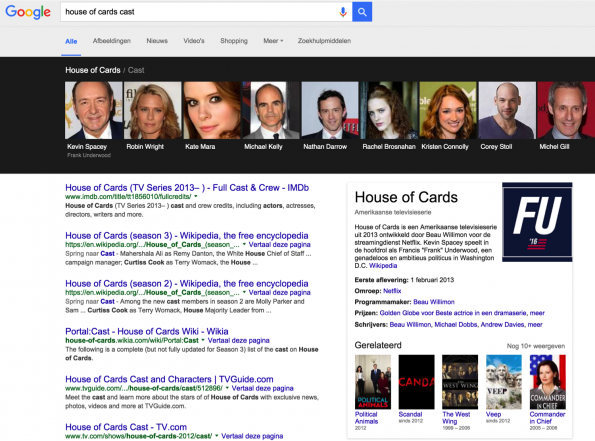Click 'meer' link in Schrijvers row
The image size is (595, 441).
535,324
